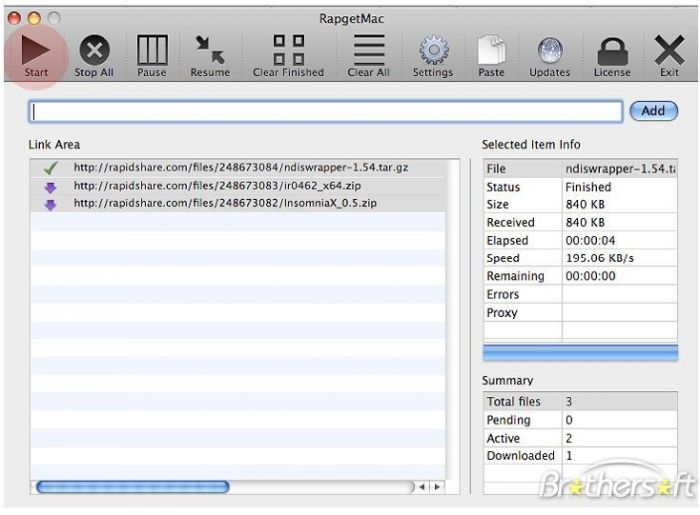The height and width of the screenshot is (515, 700).
Task: Click the red close window button
Action: pos(14,18)
